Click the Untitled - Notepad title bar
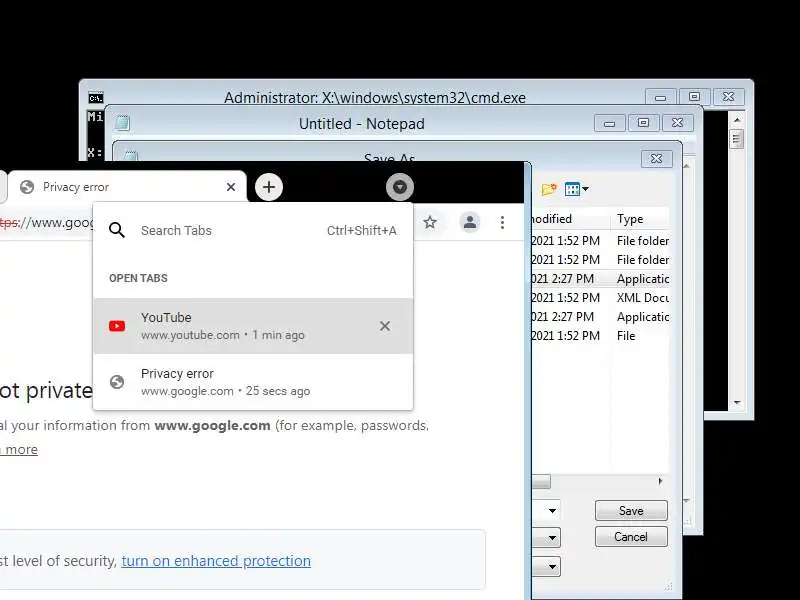The image size is (800, 600). [x=362, y=124]
